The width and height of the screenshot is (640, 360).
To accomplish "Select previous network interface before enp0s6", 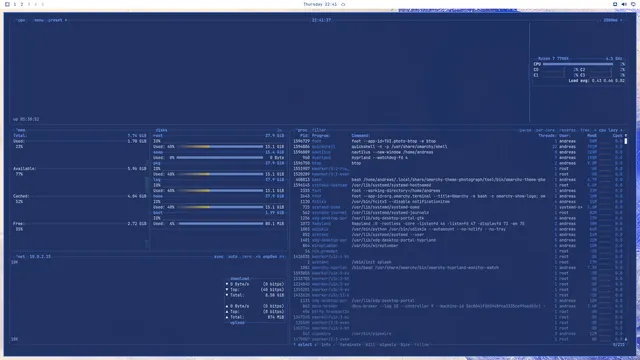I will 257,257.
